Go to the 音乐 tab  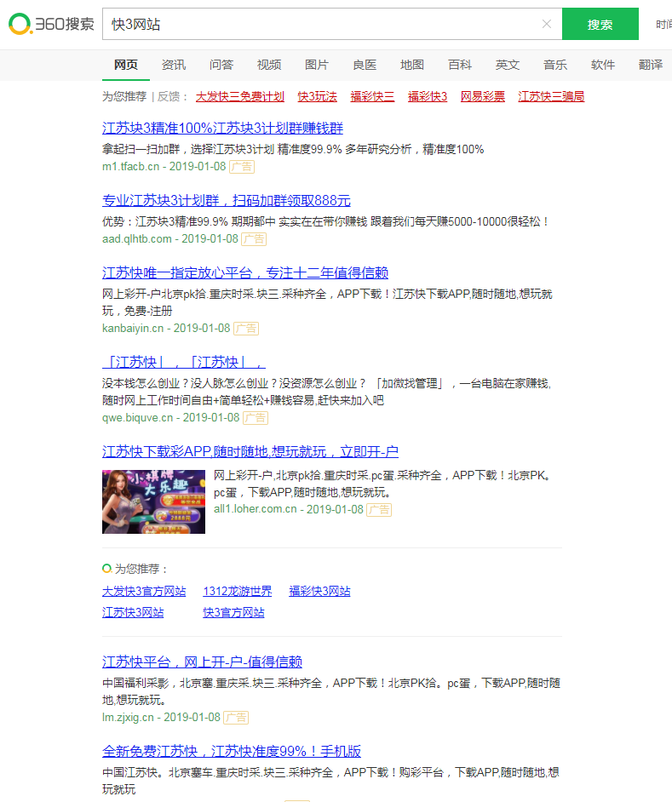[x=555, y=65]
